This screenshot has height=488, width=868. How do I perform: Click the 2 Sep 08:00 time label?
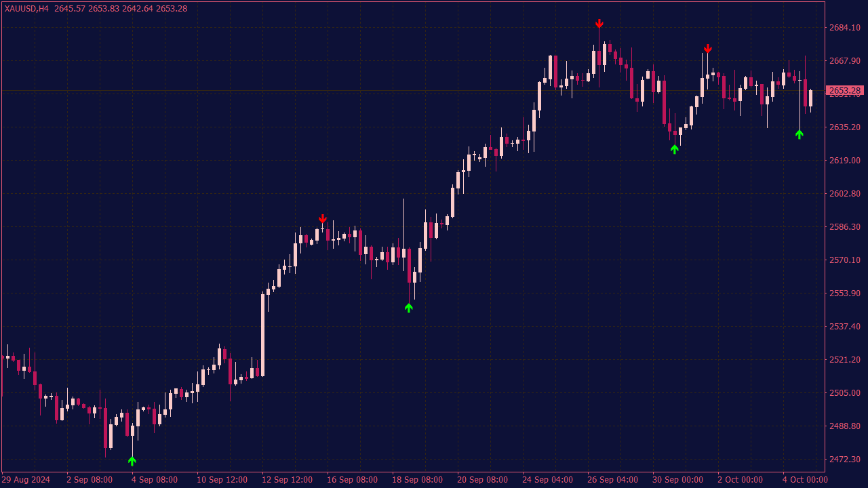[90, 480]
